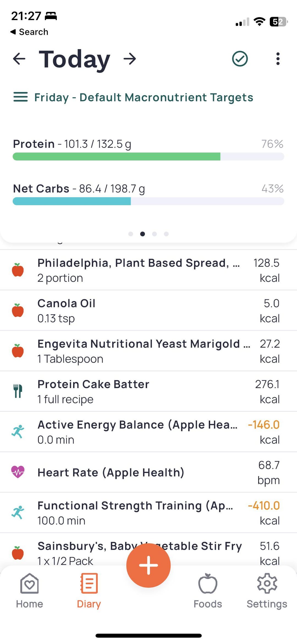Return to Search via status bar back link
Image resolution: width=297 pixels, height=644 pixels.
(x=29, y=32)
